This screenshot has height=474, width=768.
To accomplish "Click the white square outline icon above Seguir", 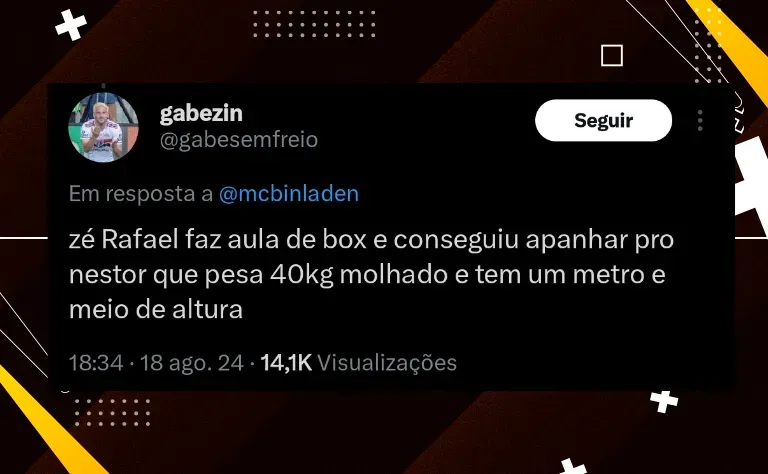I will click(x=612, y=55).
